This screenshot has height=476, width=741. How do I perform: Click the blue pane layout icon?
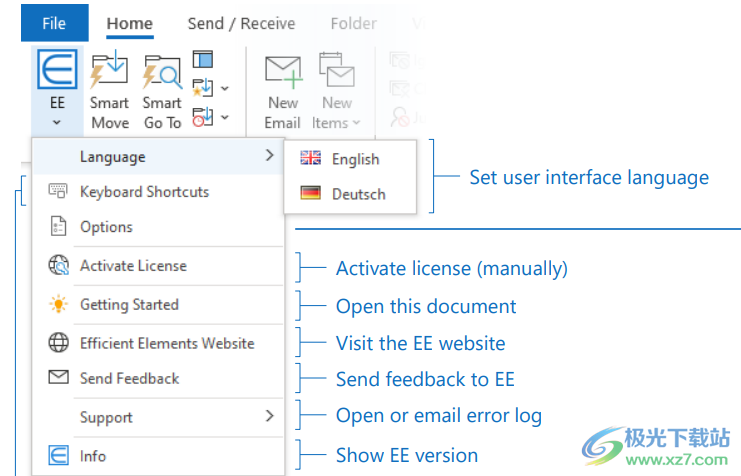(203, 60)
